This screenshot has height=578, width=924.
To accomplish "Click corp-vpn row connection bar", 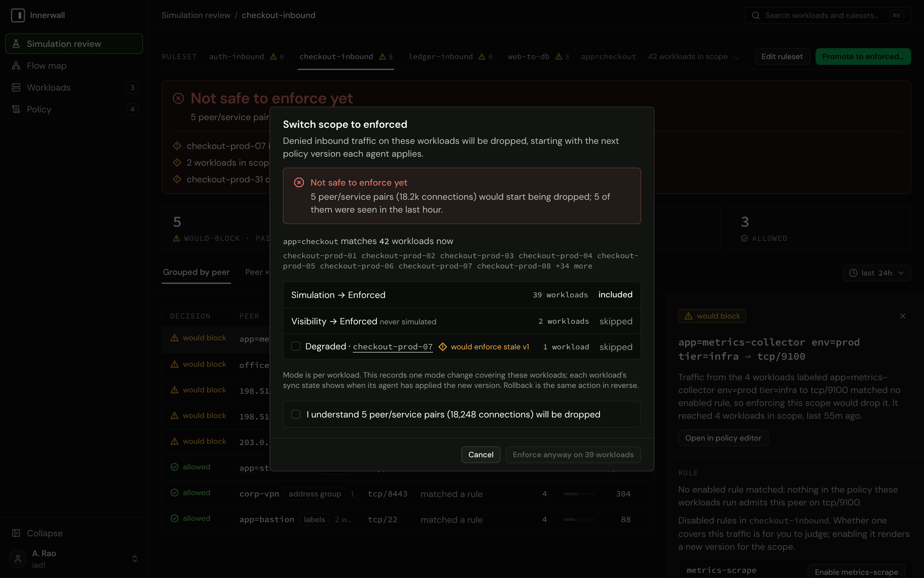I will 579,494.
